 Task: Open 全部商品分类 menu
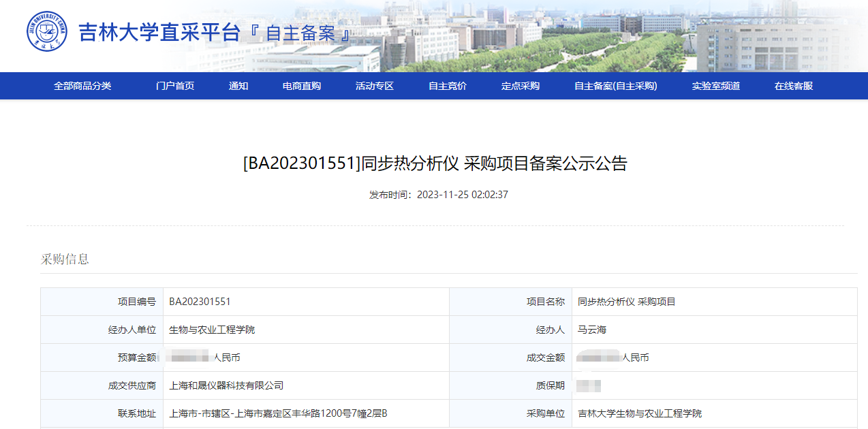click(x=82, y=86)
